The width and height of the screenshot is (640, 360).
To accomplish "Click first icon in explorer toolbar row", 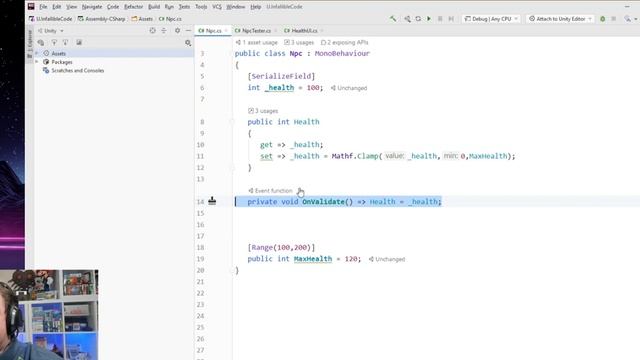I will tap(41, 42).
